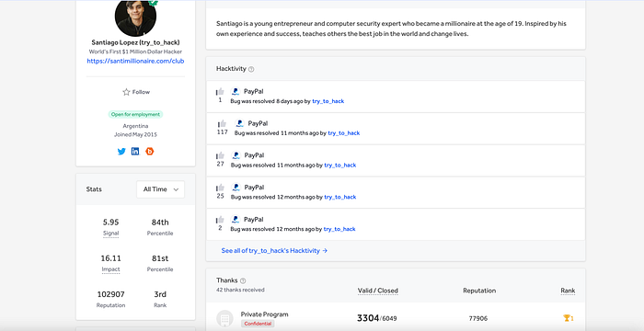The width and height of the screenshot is (644, 331).
Task: Open the Hacktivity help info icon
Action: 251,69
